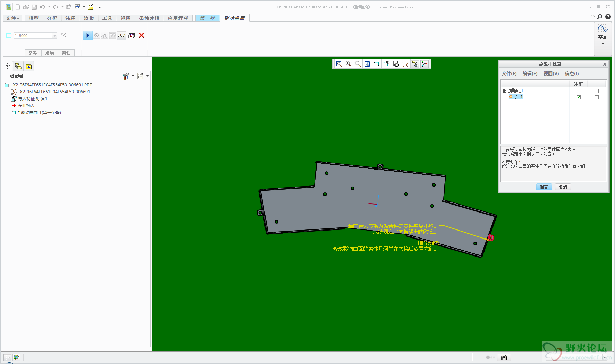Screen dimensions: 615x364
Task: Toggle the glasses verify preview icon
Action: [x=121, y=35]
